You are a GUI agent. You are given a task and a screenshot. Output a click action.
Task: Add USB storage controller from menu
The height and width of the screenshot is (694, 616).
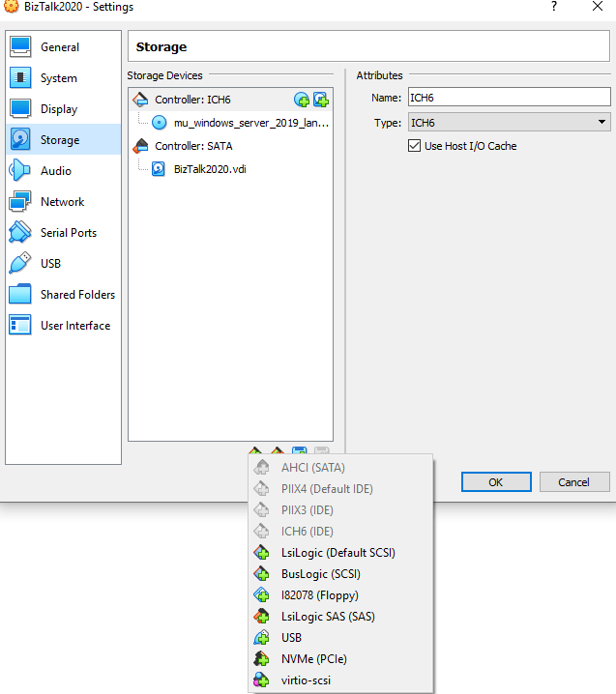tap(340, 637)
